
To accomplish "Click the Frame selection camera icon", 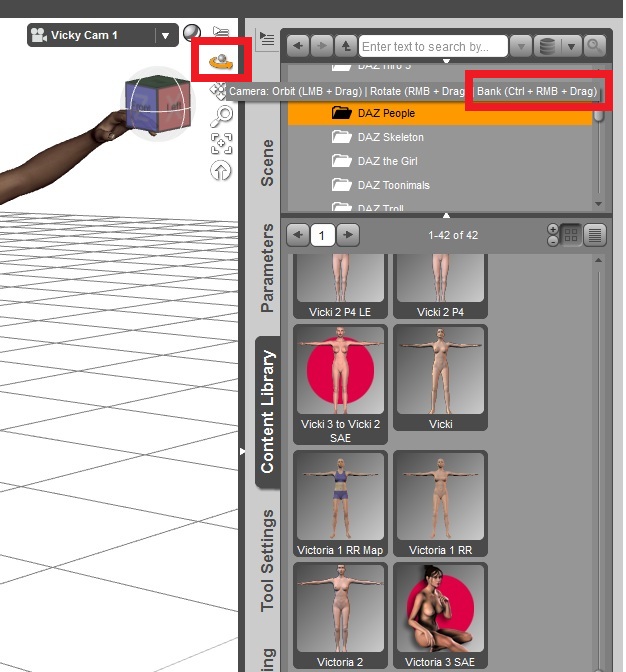I will [x=222, y=143].
